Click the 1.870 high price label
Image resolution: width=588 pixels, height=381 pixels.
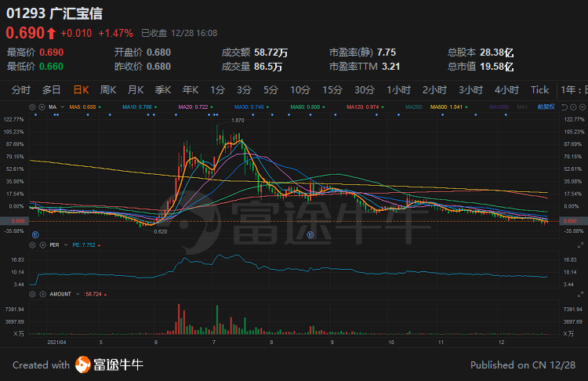pos(238,121)
